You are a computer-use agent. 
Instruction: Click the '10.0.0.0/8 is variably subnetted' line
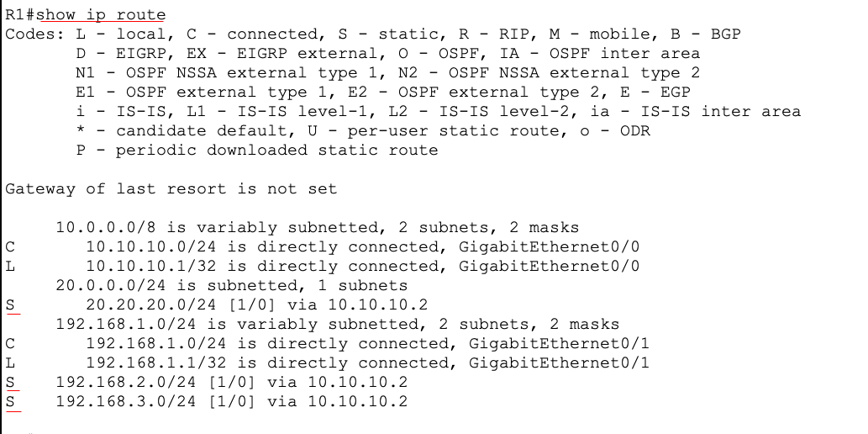coord(317,228)
